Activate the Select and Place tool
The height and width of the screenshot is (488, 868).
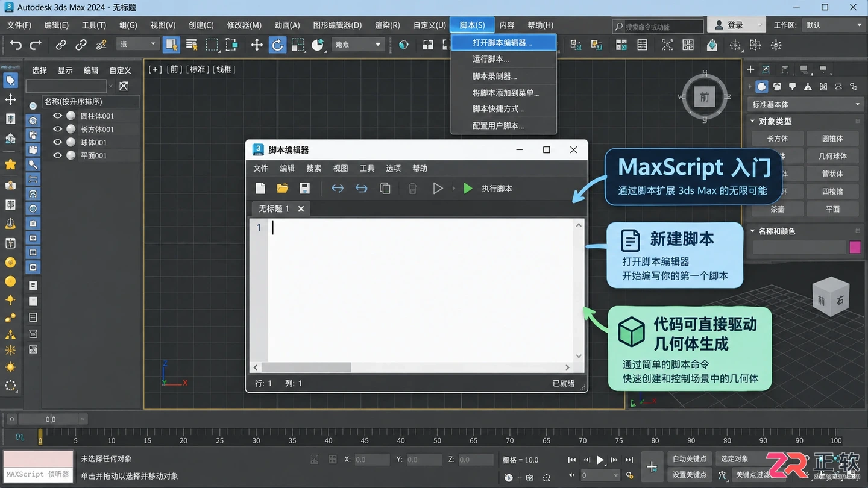click(x=318, y=45)
